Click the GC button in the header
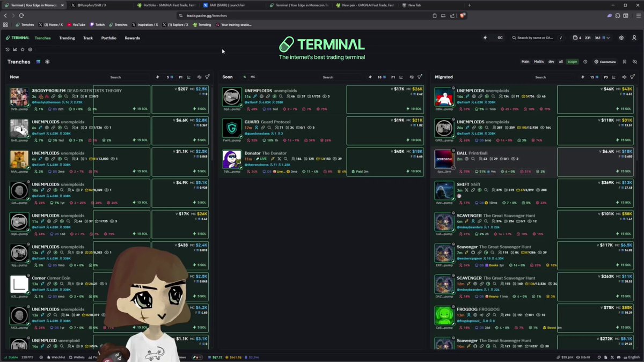 pyautogui.click(x=500, y=38)
